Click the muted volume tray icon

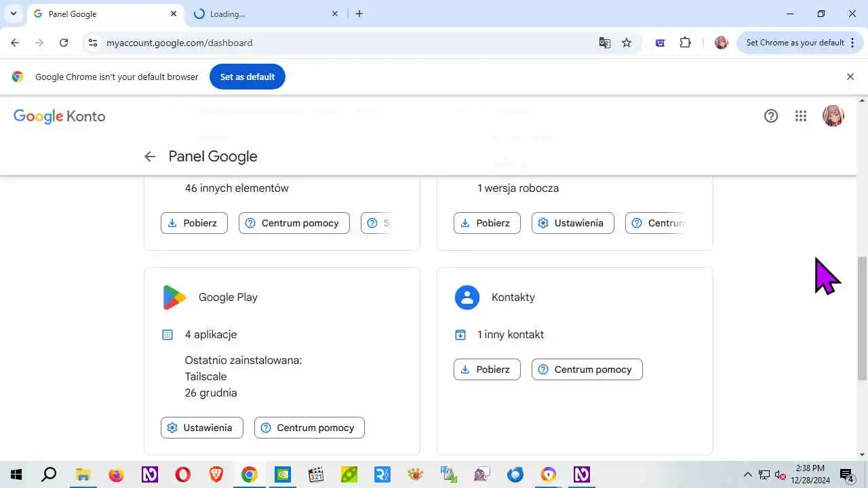coord(781,474)
